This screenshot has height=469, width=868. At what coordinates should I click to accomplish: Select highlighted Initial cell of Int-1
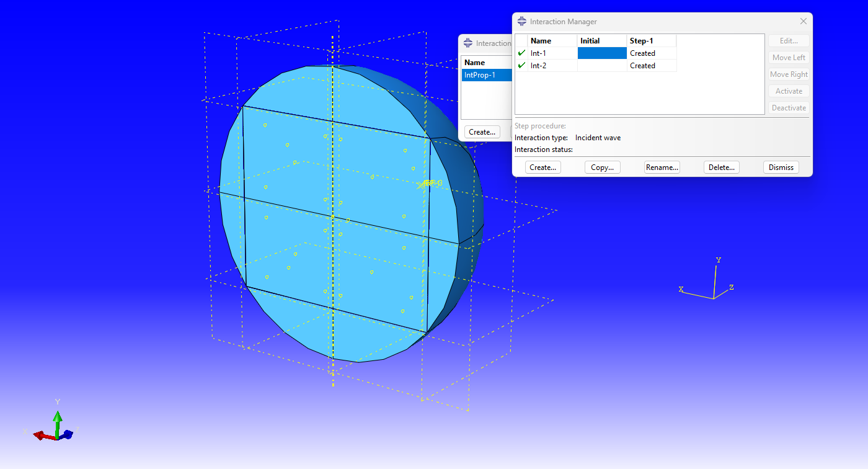tap(602, 53)
